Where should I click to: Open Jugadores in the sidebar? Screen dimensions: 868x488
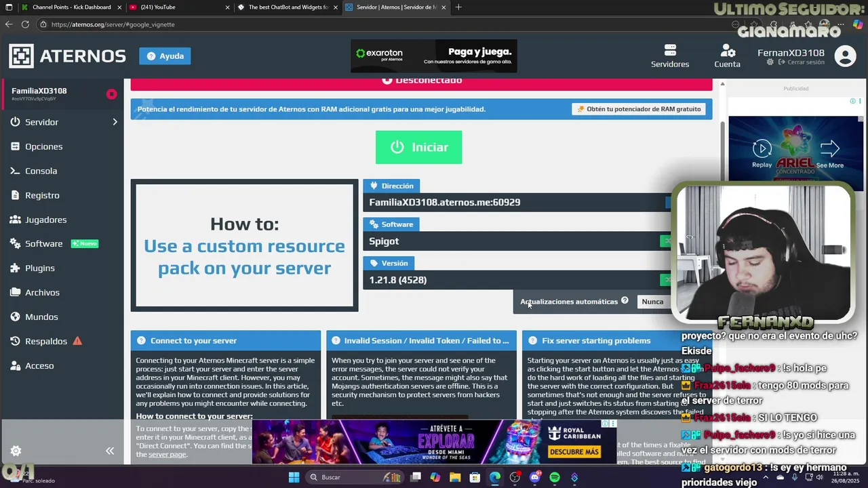point(45,220)
